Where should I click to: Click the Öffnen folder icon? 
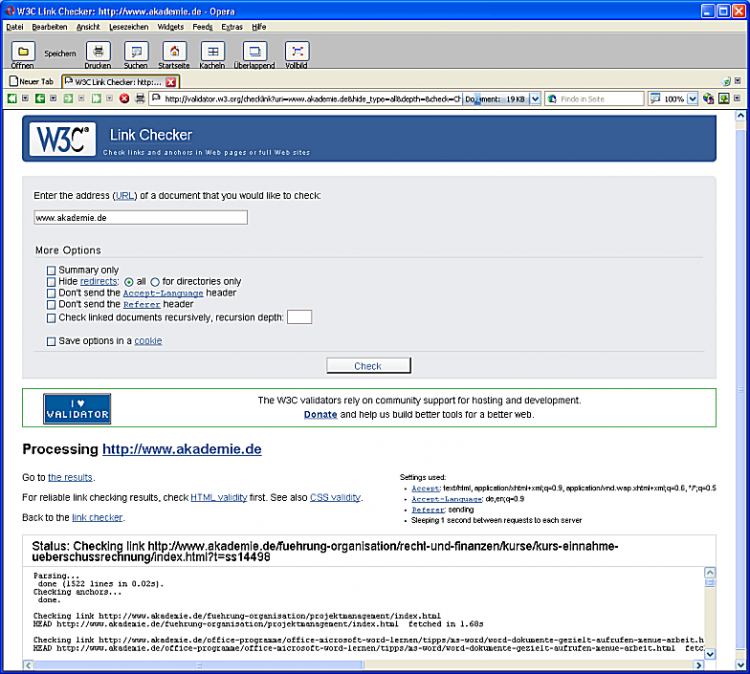pos(22,52)
